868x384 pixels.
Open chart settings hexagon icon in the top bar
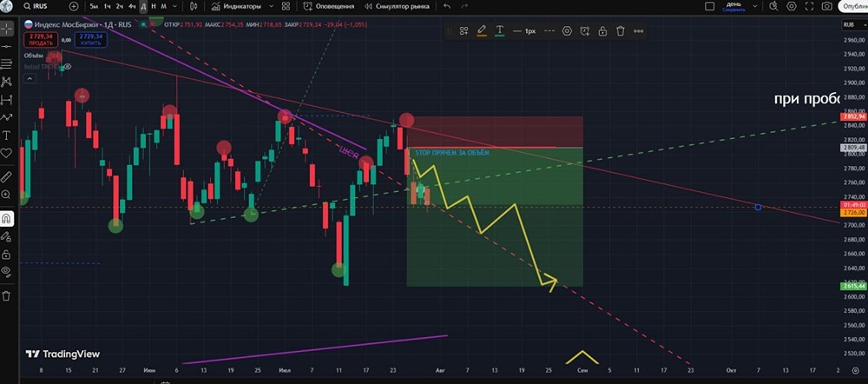(792, 7)
